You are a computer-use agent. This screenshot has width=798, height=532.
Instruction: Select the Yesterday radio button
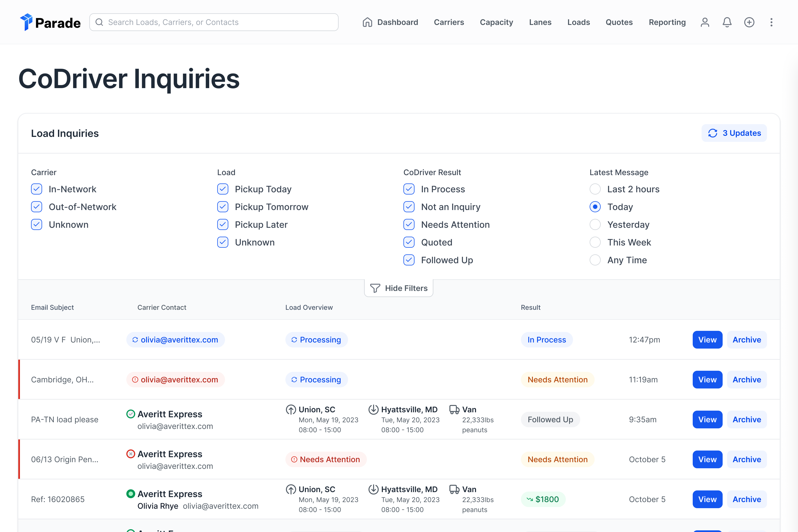tap(595, 225)
